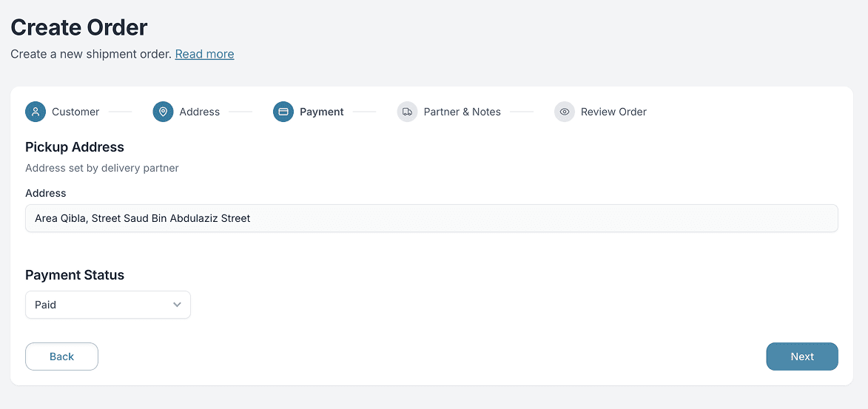This screenshot has width=868, height=409.
Task: Open the Read more link
Action: click(204, 54)
